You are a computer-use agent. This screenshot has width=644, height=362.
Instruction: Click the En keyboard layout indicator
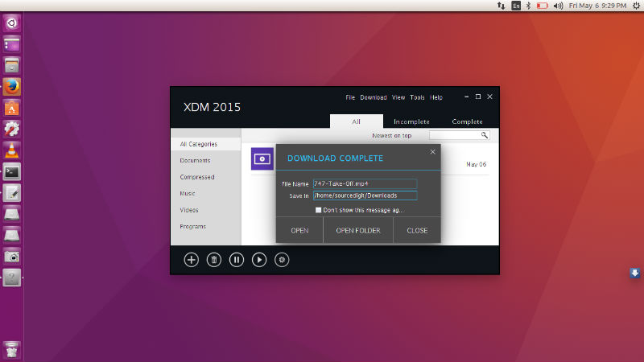tap(516, 6)
